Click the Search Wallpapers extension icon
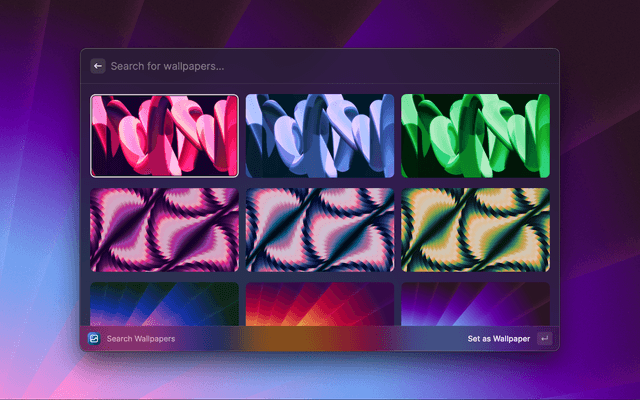640x400 pixels. [x=94, y=339]
